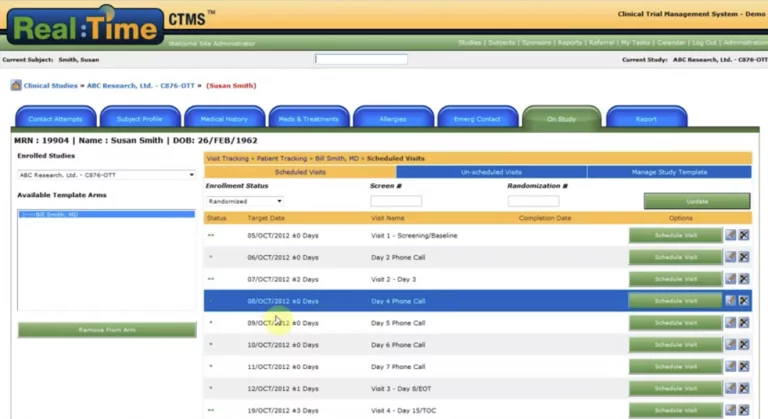Edit the Visit 1 - Screening/Baseline row
Screen dimensions: 768x419
coord(730,235)
